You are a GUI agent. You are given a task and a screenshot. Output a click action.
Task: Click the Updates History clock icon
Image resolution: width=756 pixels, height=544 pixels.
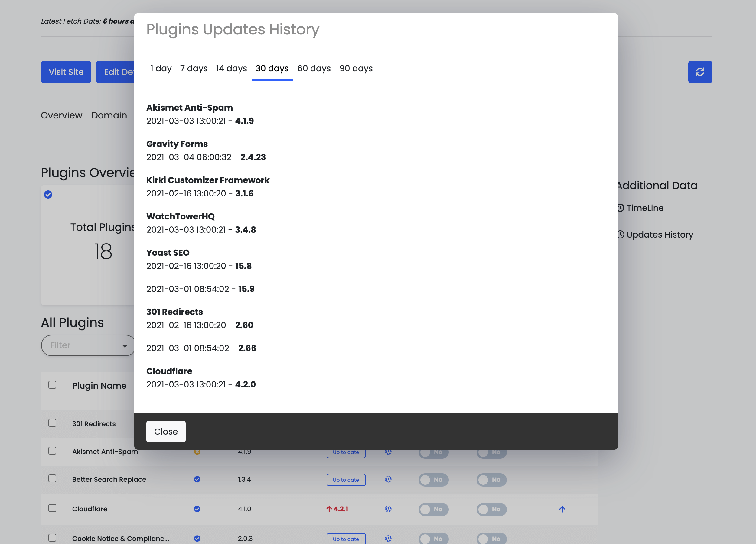621,235
